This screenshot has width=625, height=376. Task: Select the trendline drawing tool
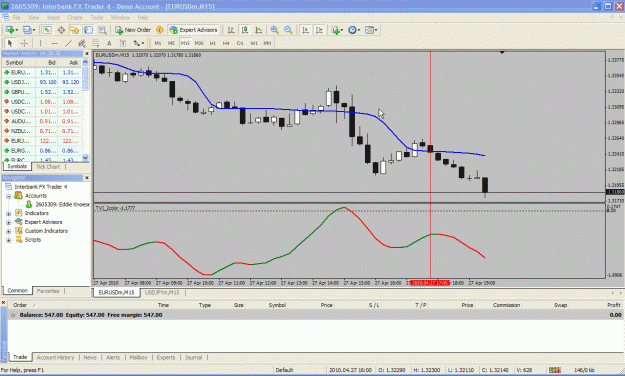[x=69, y=43]
